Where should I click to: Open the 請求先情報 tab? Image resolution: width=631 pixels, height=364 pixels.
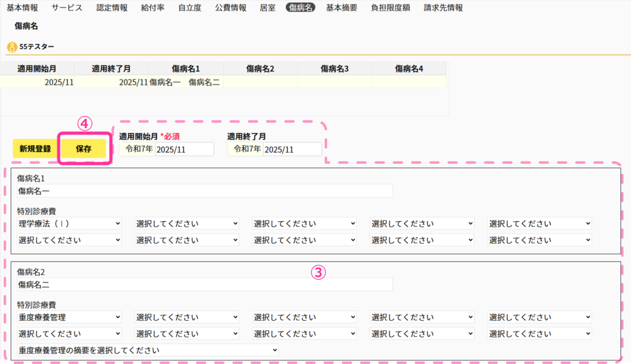(x=443, y=8)
